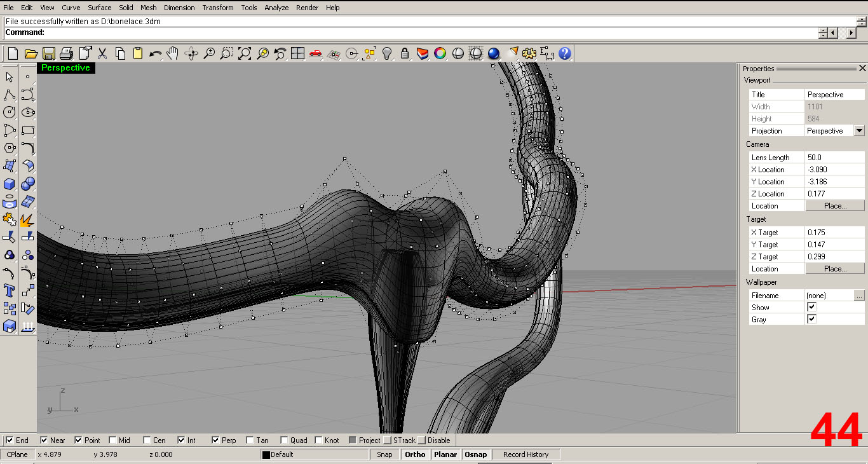
Task: Select the blue Box solid tool
Action: pyautogui.click(x=10, y=184)
